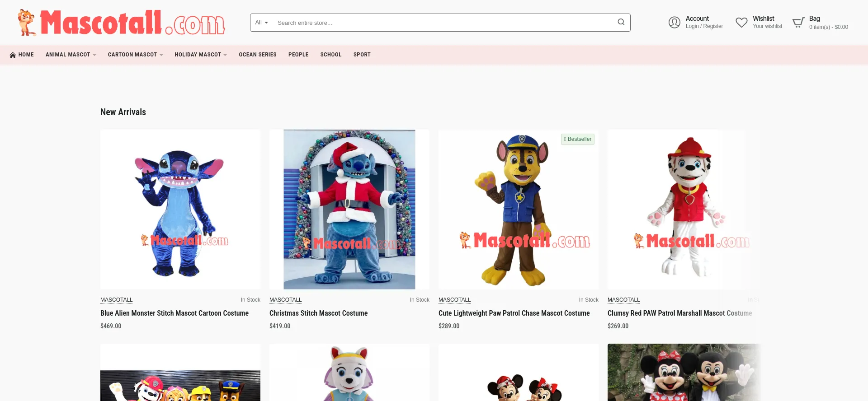Viewport: 868px width, 401px height.
Task: Open Blue Alien Monster Stitch product image
Action: point(180,210)
